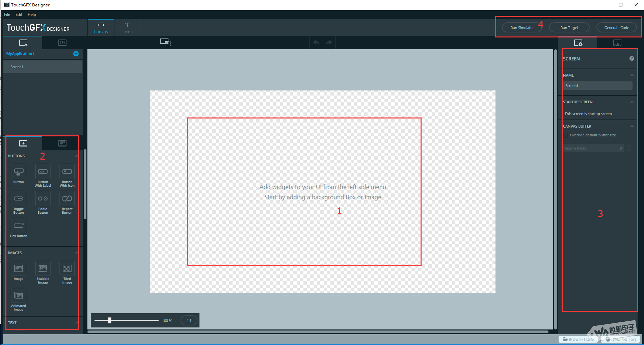Image resolution: width=644 pixels, height=345 pixels.
Task: Open the Help menu
Action: 32,15
